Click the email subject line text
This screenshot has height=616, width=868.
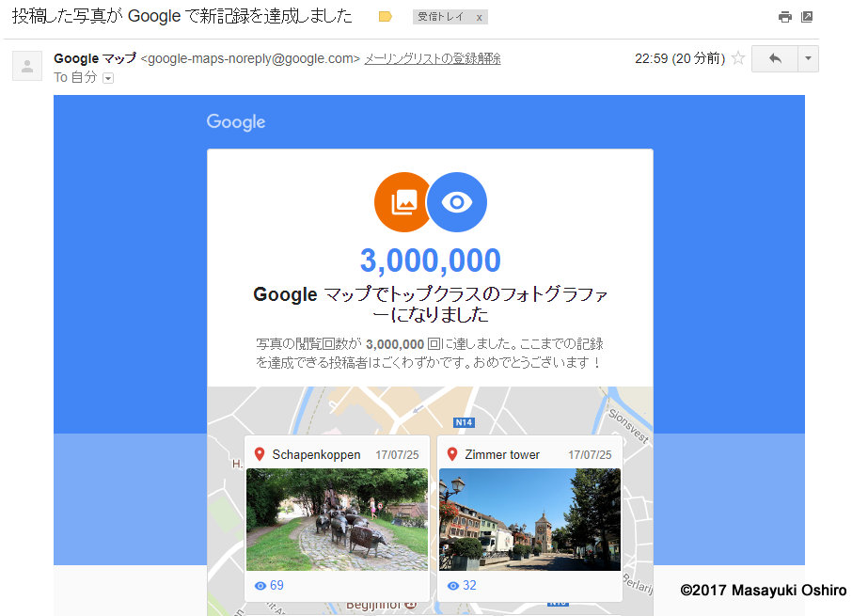point(182,16)
